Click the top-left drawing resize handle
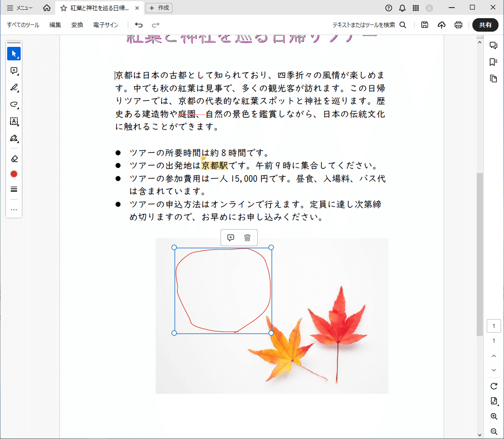This screenshot has height=439, width=504. 174,247
